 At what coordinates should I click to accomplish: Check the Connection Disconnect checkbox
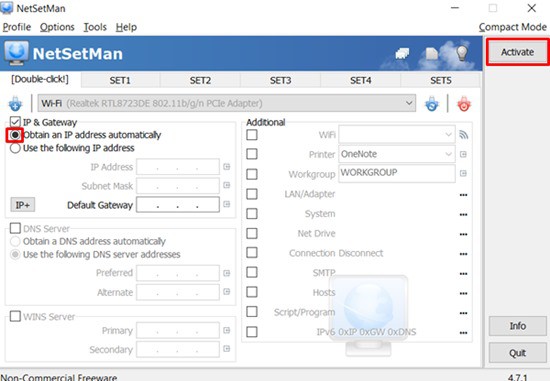(x=252, y=253)
